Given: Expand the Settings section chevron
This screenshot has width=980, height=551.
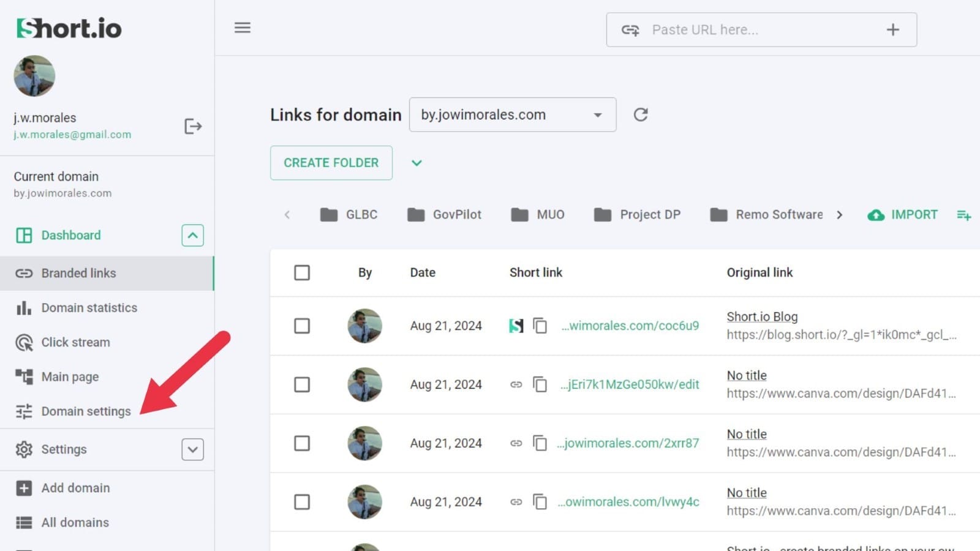Looking at the screenshot, I should pos(192,449).
